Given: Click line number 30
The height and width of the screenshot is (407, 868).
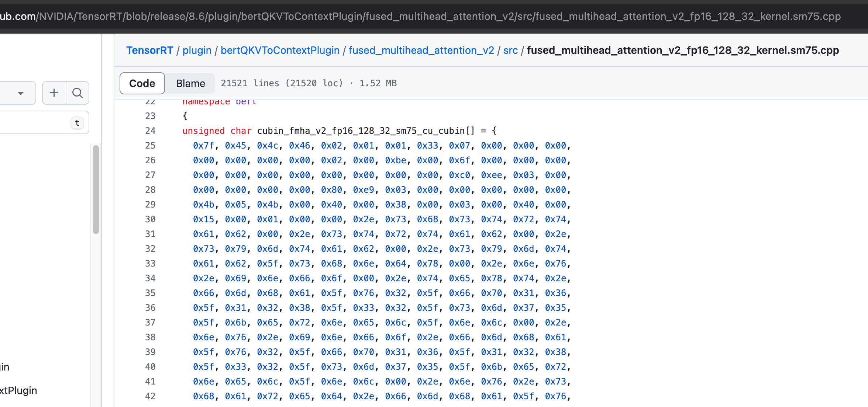Looking at the screenshot, I should (150, 219).
